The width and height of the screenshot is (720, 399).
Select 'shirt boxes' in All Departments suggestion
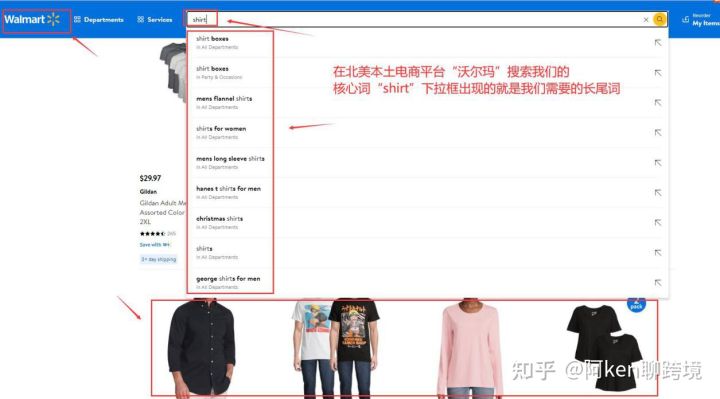[427, 43]
